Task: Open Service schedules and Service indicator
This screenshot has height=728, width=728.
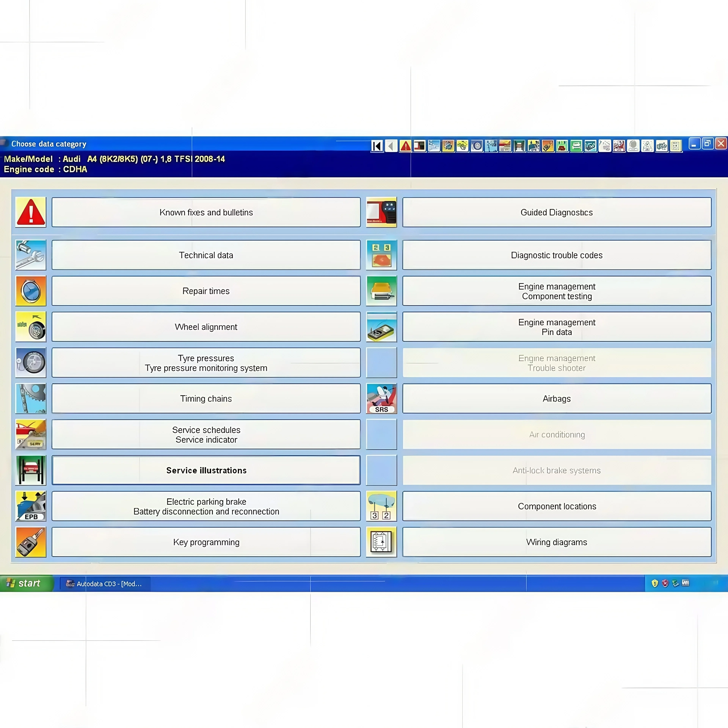Action: point(206,435)
